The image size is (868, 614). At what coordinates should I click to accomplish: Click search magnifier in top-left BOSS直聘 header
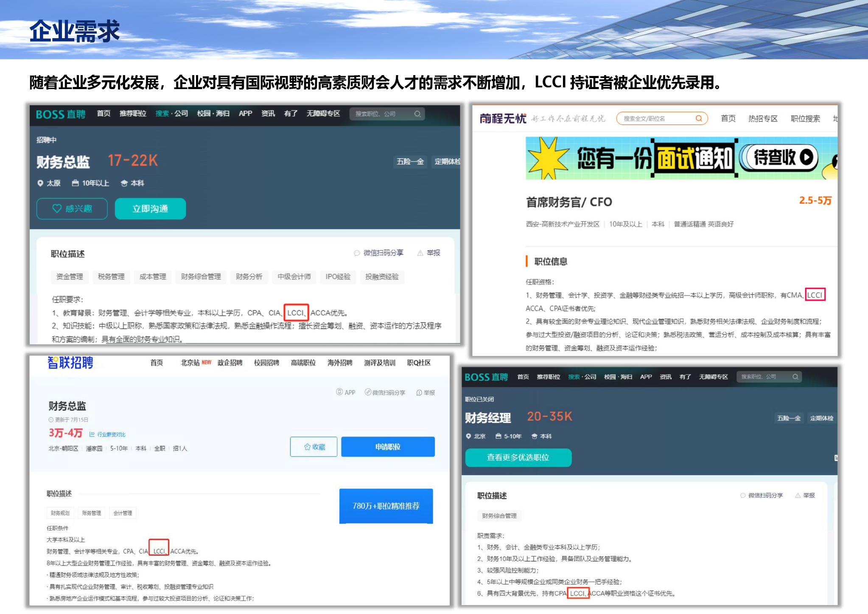(417, 114)
